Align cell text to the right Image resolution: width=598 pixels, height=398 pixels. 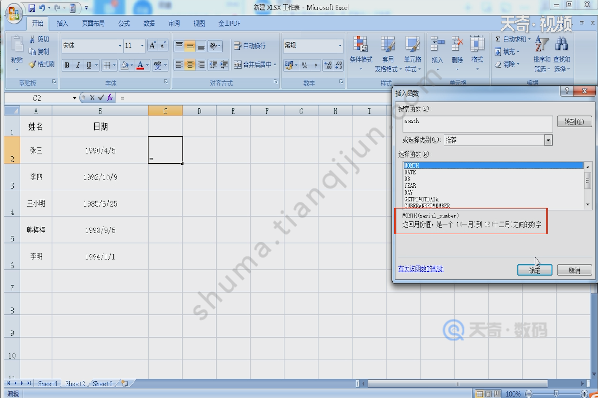coord(201,65)
